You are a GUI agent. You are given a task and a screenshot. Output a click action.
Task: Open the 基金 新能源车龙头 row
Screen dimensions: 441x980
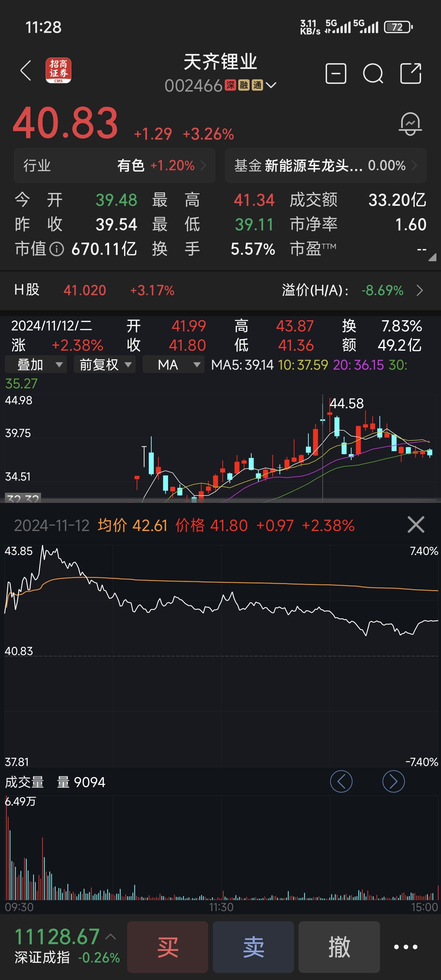325,165
